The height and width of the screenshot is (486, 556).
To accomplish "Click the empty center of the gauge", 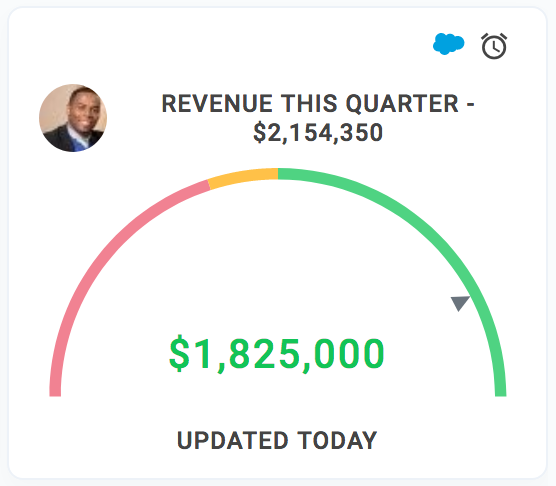I will click(278, 269).
